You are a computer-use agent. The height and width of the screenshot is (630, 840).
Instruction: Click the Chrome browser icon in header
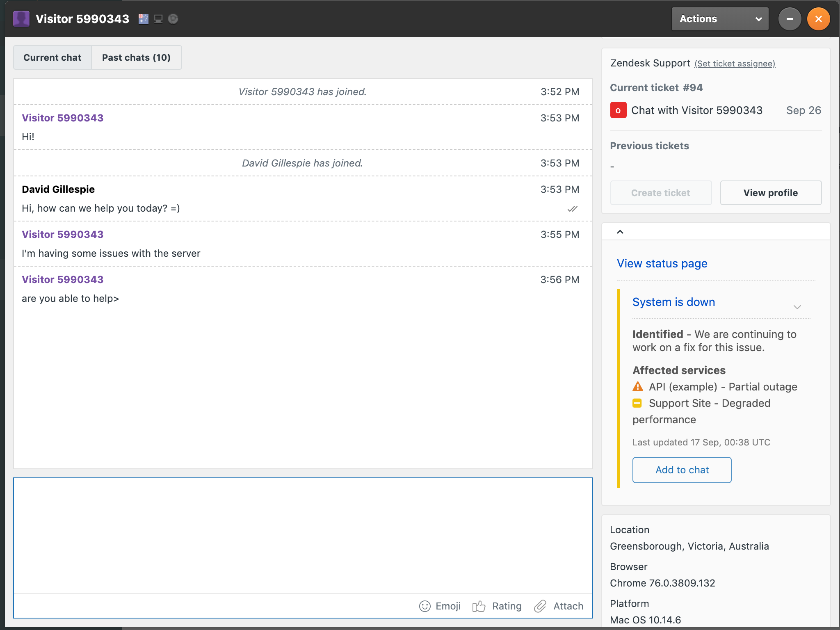coord(173,19)
